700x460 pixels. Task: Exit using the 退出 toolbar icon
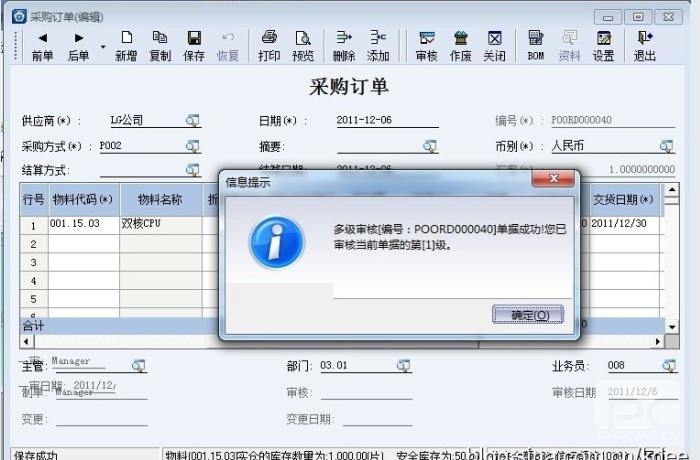click(645, 45)
